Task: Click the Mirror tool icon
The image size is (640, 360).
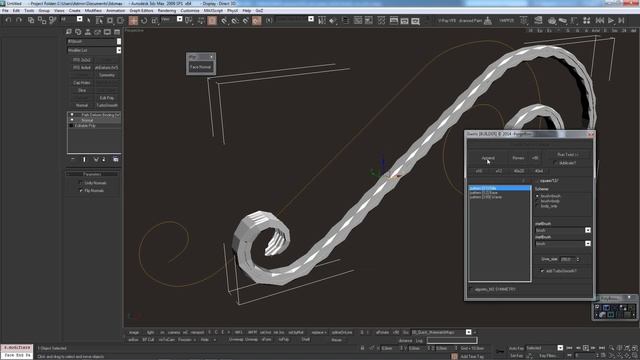Action: (322, 20)
